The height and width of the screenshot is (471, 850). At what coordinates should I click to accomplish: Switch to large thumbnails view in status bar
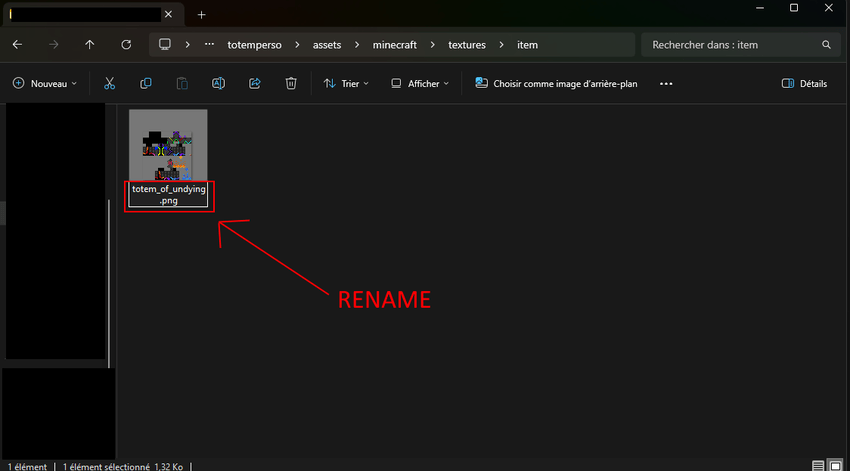click(835, 465)
